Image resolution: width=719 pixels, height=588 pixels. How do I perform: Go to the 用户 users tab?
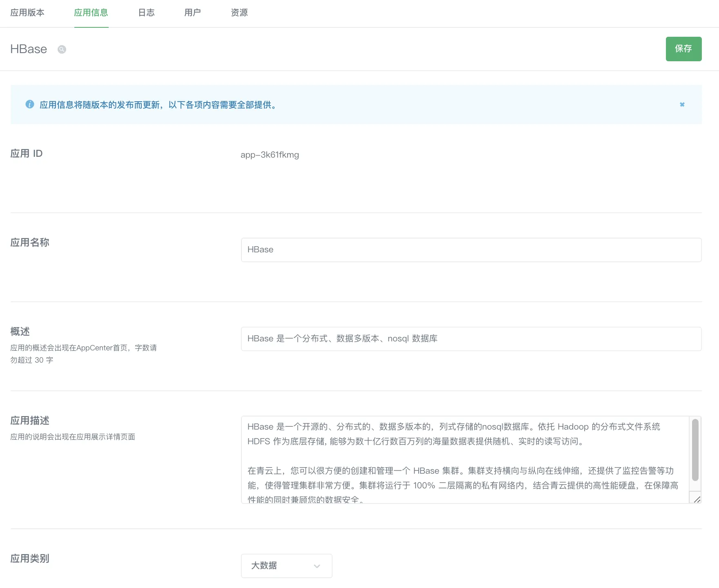[x=192, y=13]
